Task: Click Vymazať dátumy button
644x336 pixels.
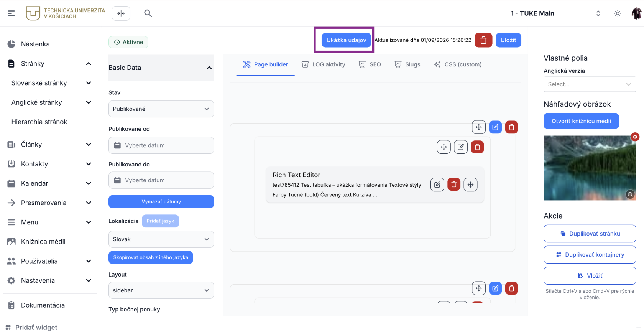Action: (x=161, y=202)
